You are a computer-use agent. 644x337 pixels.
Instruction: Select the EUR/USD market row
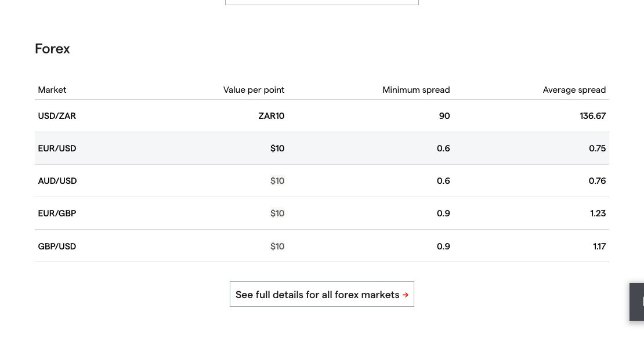coord(321,148)
